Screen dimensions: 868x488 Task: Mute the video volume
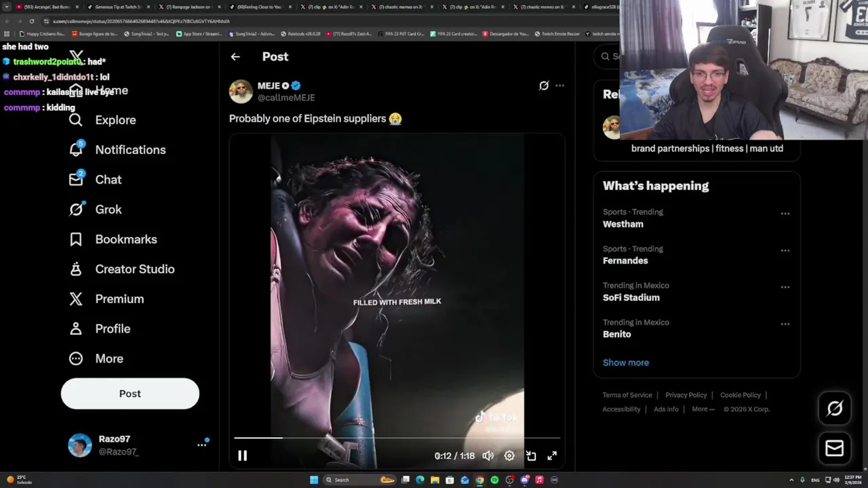tap(488, 456)
